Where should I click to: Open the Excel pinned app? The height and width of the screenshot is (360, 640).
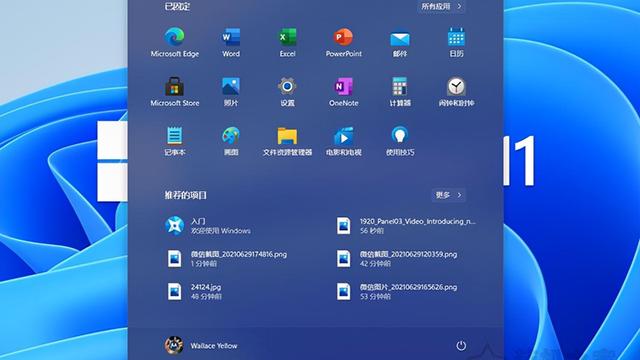pos(287,42)
